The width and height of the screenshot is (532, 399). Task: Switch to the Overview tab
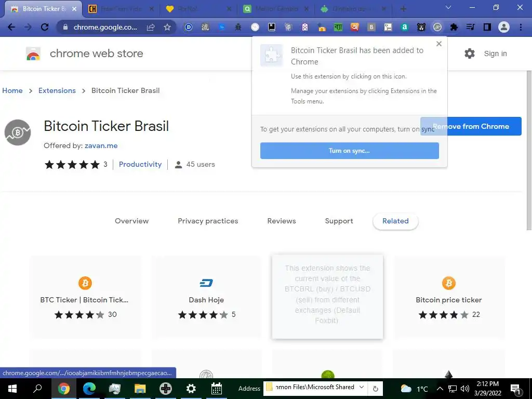click(131, 221)
